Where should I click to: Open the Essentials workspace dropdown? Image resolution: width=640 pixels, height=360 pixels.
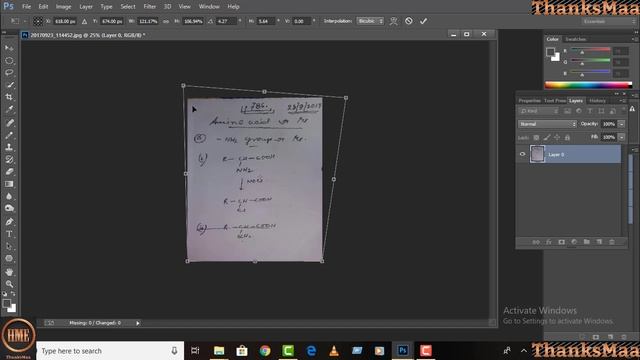pyautogui.click(x=608, y=21)
